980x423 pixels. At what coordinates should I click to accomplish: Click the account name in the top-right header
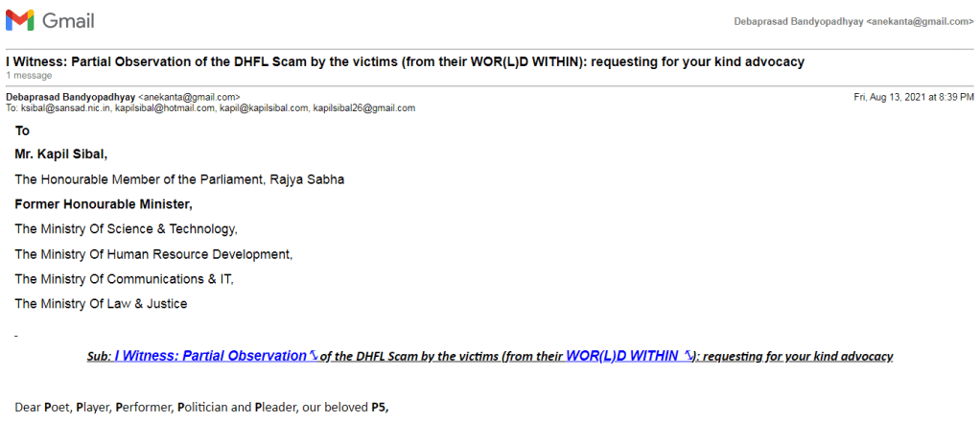point(853,21)
